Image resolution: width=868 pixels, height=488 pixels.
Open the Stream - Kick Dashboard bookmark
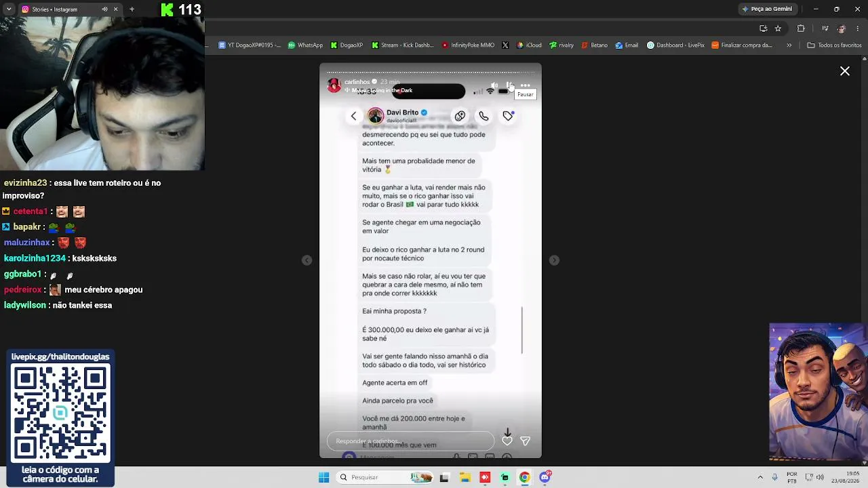click(x=402, y=45)
